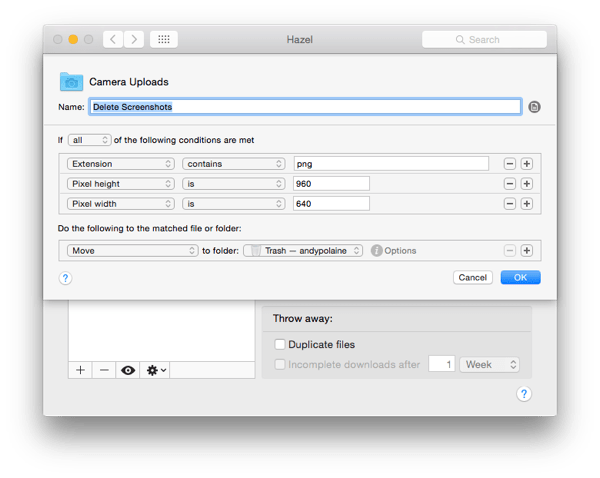The image size is (600, 478).
Task: Remove rule with the minus button below list
Action: 104,370
